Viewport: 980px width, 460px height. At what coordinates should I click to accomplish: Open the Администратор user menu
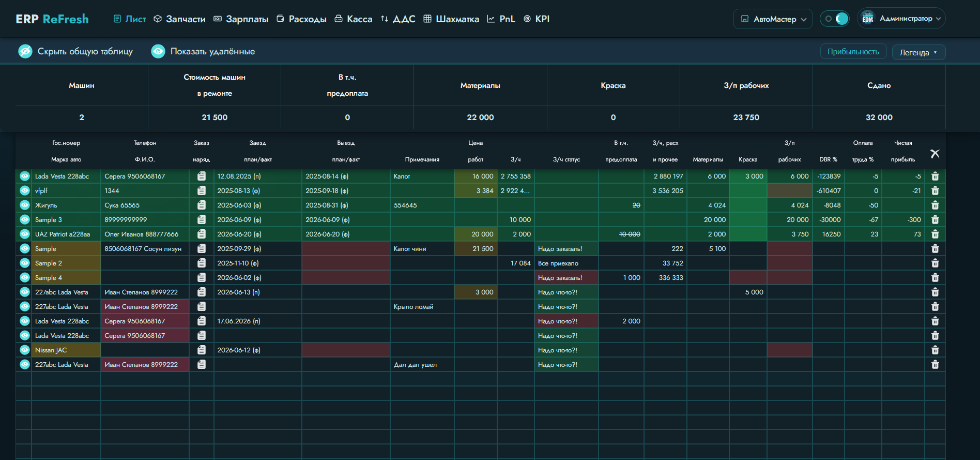pos(901,19)
